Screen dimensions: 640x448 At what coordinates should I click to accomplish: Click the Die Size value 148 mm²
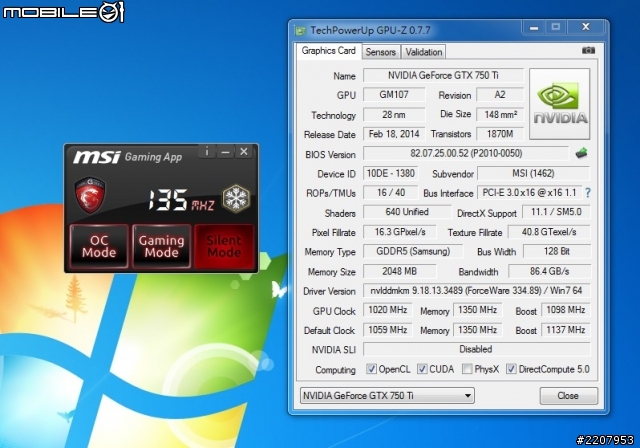500,115
